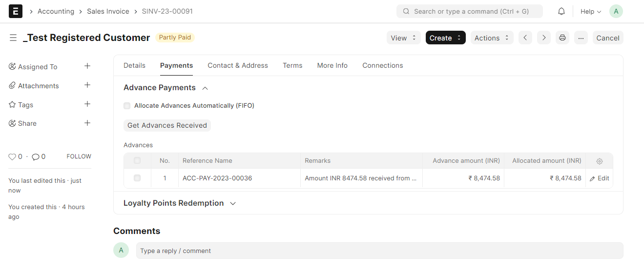
Task: Toggle the sidebar hamburger icon
Action: coord(13,38)
